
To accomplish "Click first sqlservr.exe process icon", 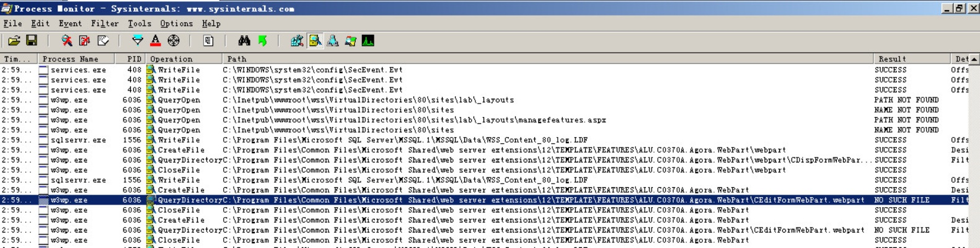I will click(x=43, y=140).
